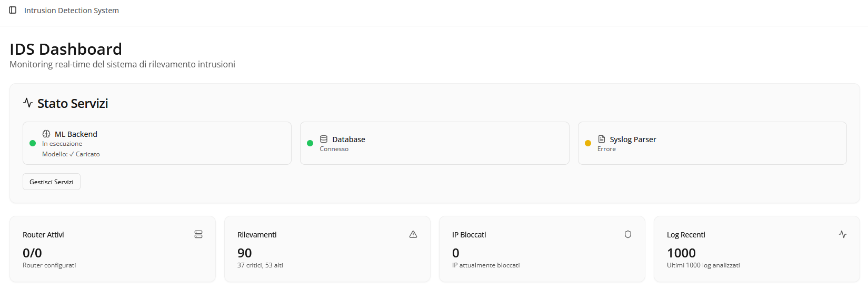Screen dimensions: 868x289
Task: Click the green Database status indicator
Action: pos(310,143)
